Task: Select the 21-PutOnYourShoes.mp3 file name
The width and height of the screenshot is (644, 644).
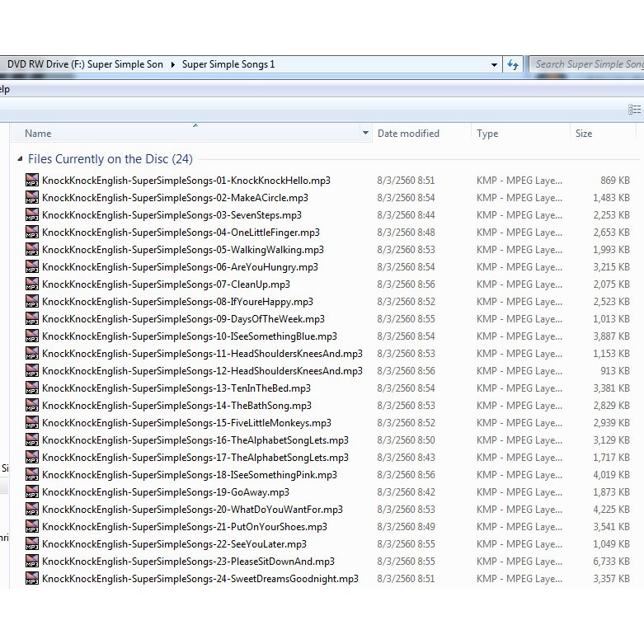Action: pos(184,527)
